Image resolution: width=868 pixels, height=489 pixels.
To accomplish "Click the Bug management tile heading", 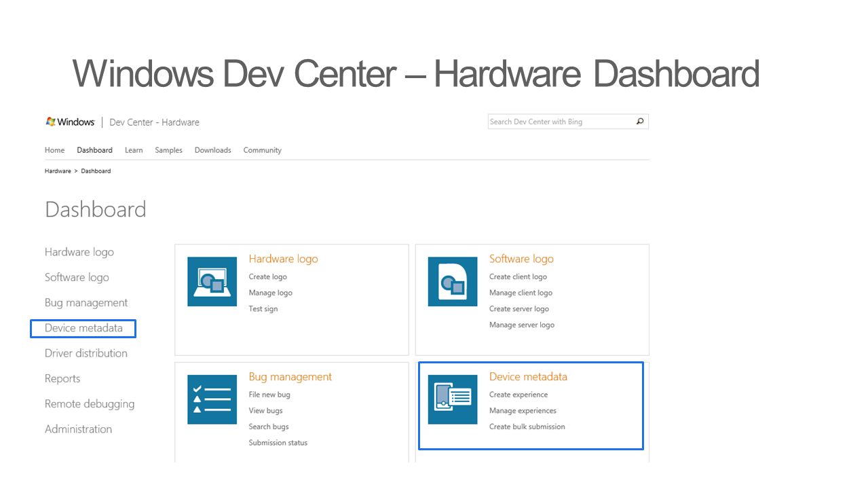I will coord(290,377).
